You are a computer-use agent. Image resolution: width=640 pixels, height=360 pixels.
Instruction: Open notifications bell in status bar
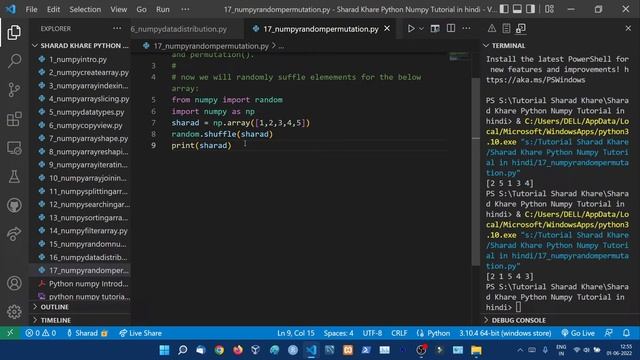(x=627, y=333)
